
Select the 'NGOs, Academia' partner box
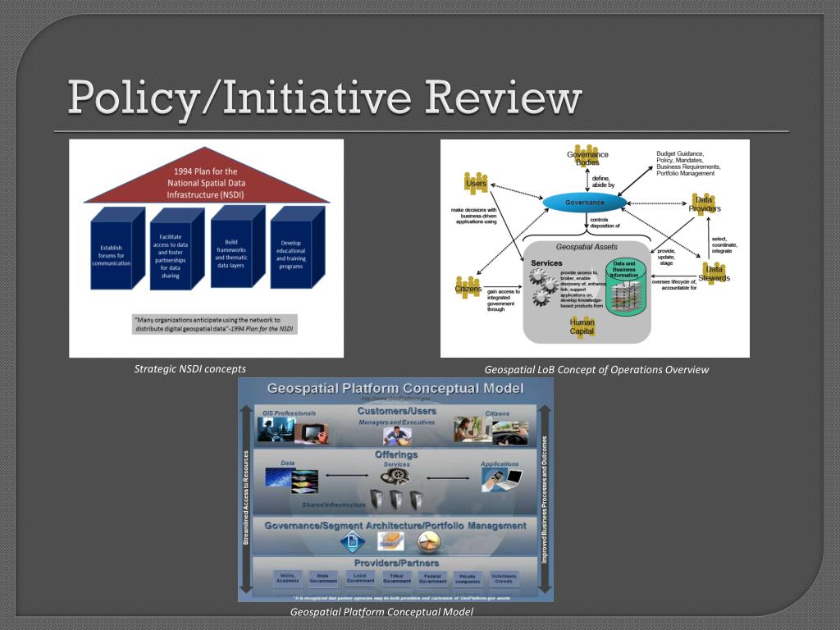coord(288,578)
